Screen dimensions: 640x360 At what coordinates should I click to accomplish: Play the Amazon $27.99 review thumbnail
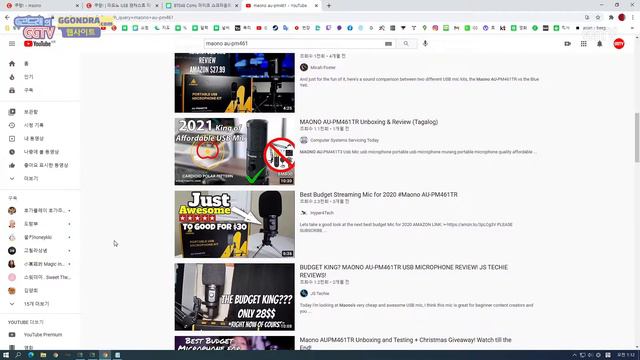235,83
